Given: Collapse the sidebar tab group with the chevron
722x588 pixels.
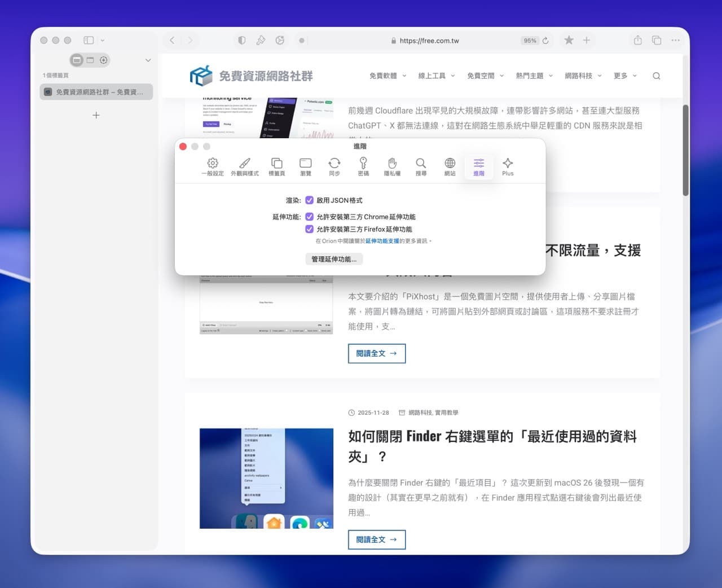Looking at the screenshot, I should [x=147, y=60].
